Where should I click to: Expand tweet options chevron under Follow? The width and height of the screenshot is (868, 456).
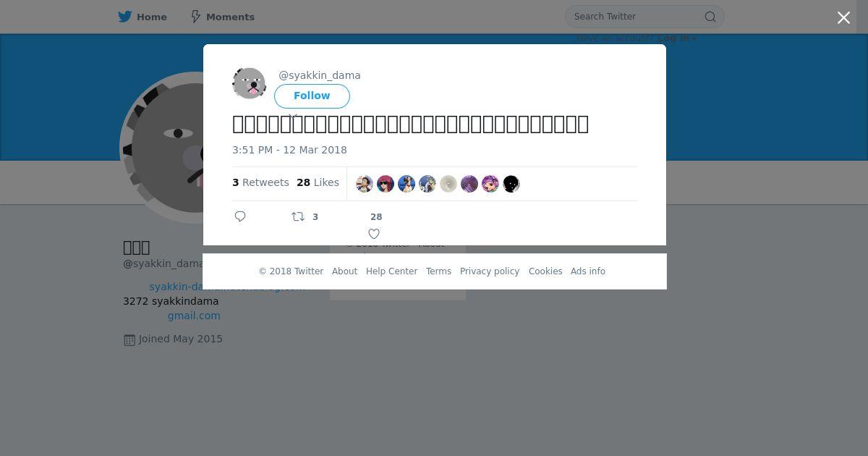click(293, 116)
